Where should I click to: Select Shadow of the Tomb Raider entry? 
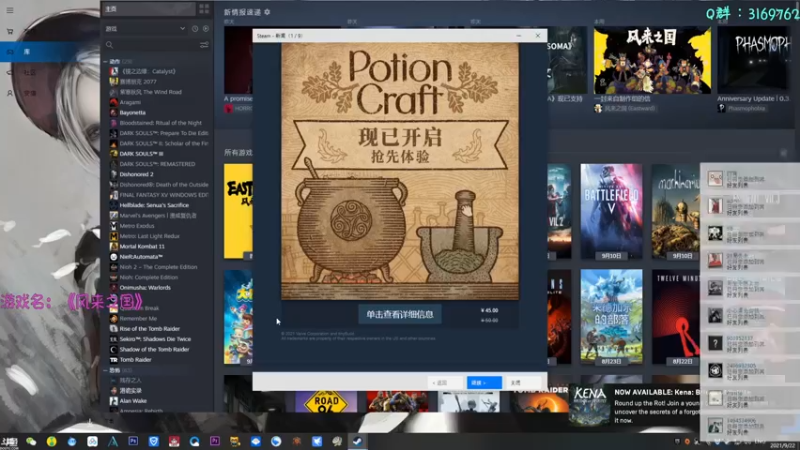point(154,349)
